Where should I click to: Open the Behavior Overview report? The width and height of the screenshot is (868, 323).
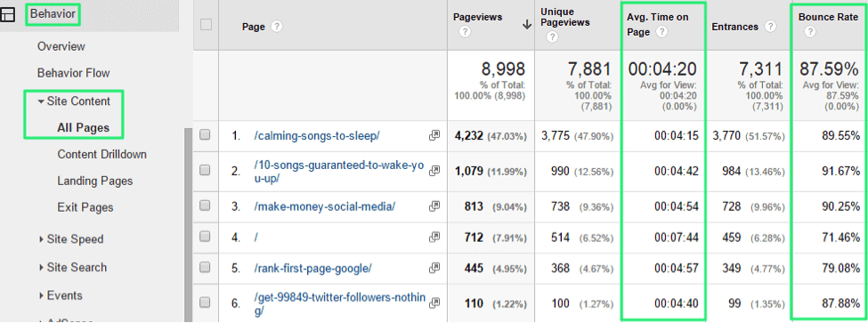click(61, 46)
